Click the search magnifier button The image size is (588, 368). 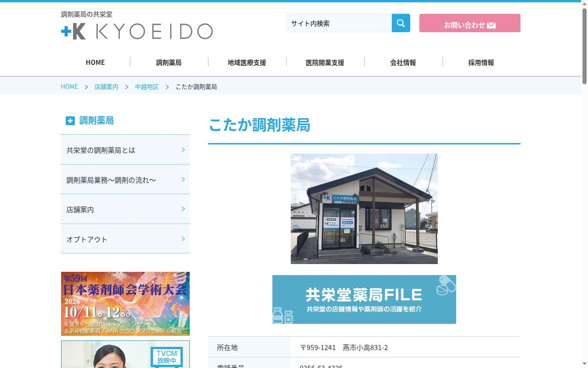pyautogui.click(x=401, y=23)
